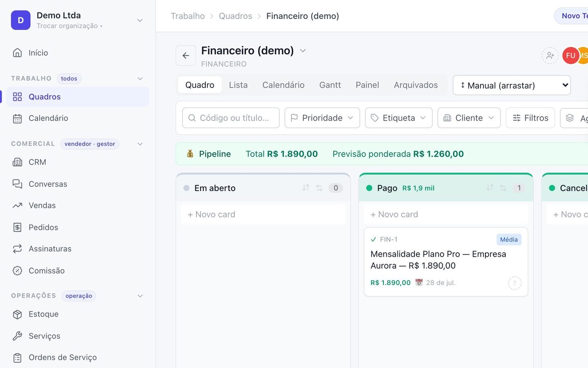Viewport: 588px width, 368px height.
Task: Click the Novo button at top right
Action: coord(571,16)
